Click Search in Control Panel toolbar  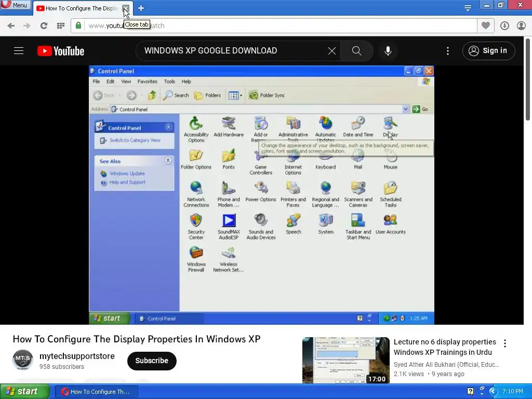[176, 96]
